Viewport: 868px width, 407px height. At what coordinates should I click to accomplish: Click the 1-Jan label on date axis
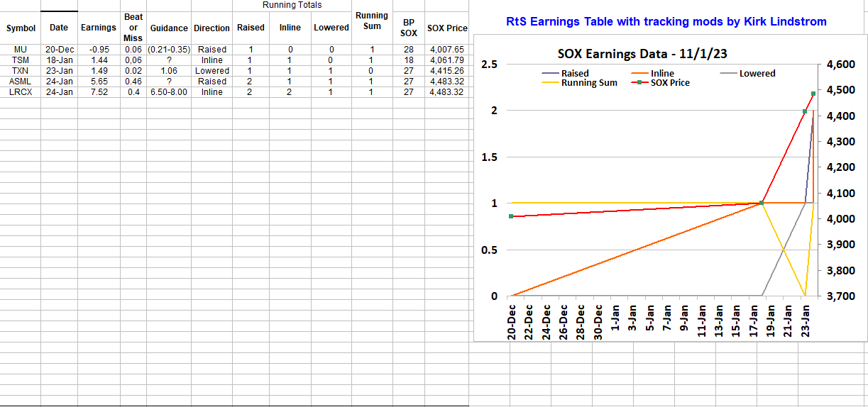coord(615,323)
